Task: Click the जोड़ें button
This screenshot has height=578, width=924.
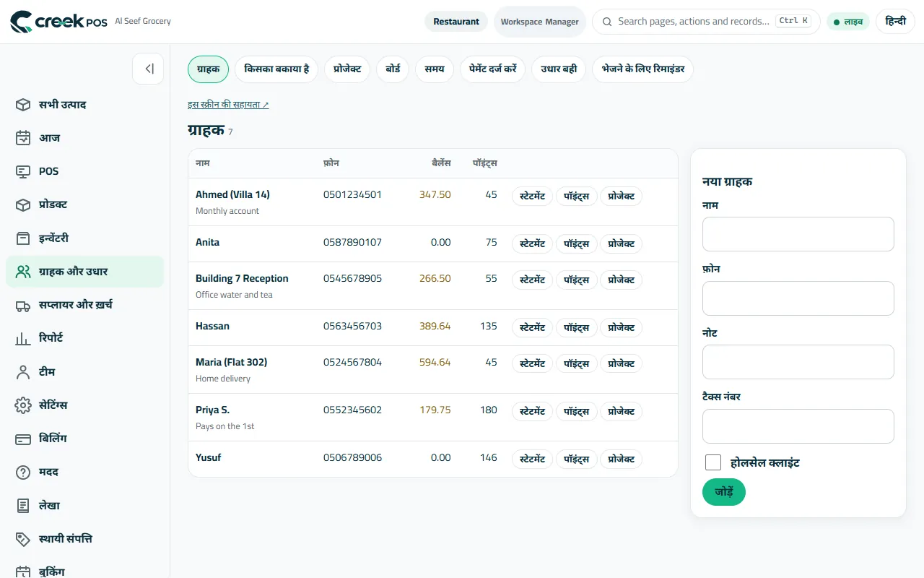Action: (724, 492)
